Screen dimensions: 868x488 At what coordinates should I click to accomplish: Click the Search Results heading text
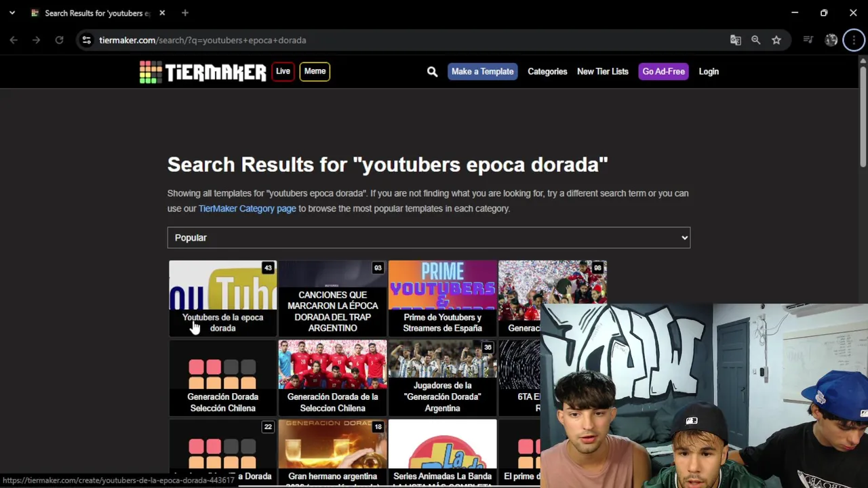pos(387,165)
